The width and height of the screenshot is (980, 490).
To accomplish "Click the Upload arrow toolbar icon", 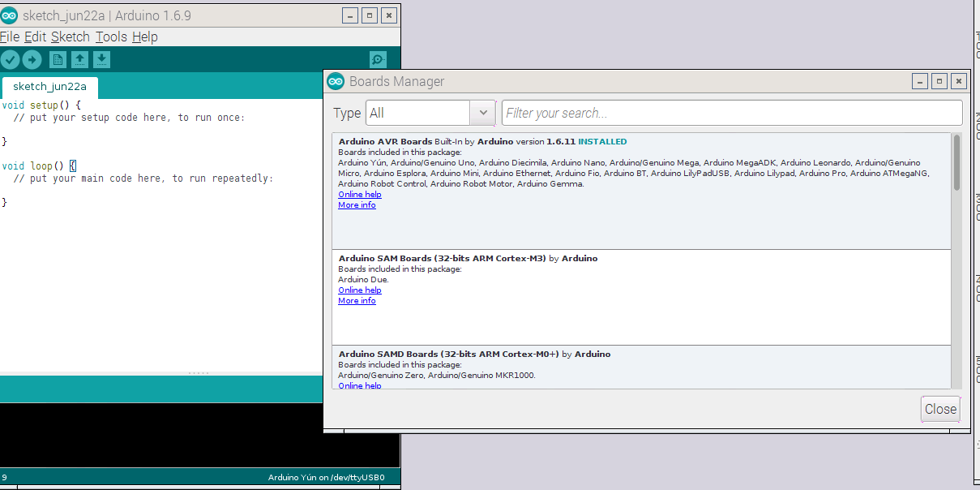I will pos(32,59).
